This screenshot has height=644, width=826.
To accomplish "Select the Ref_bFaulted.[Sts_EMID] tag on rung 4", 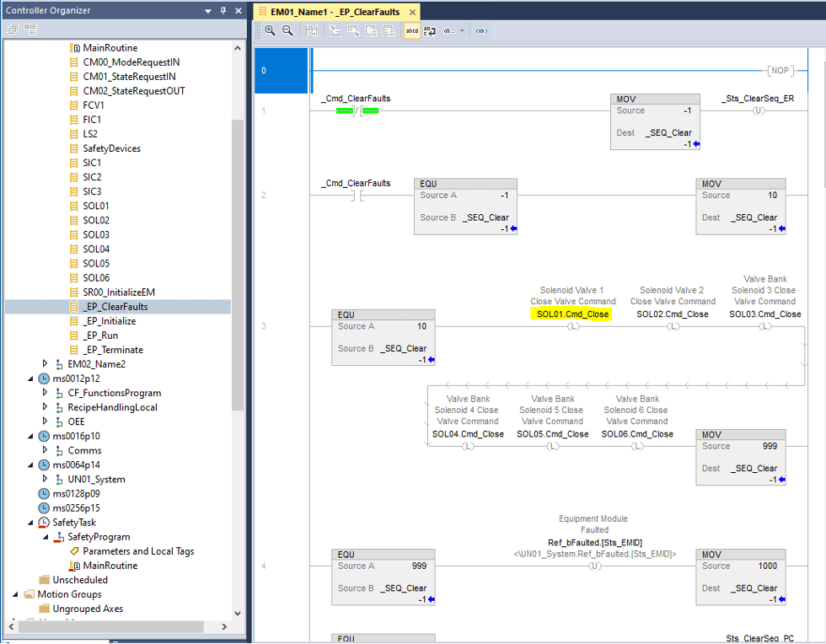I will (x=595, y=542).
